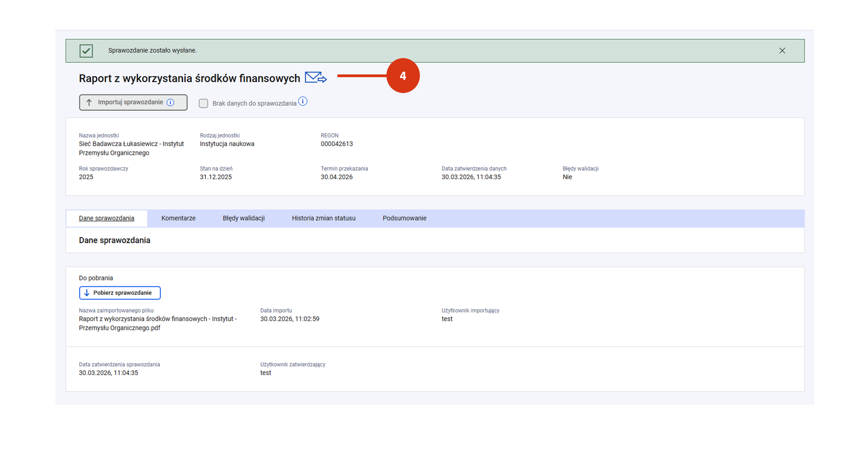Click the 'Pobierz sprawozdanie' download button

pyautogui.click(x=120, y=293)
